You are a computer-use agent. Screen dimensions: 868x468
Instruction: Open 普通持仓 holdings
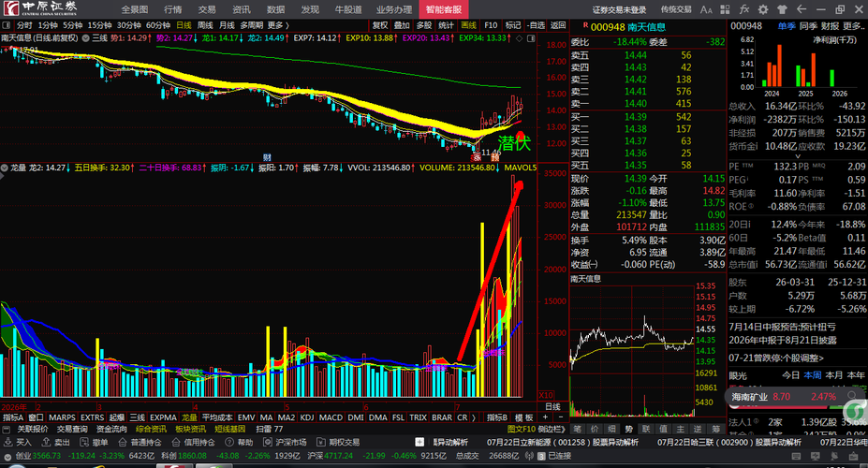[140, 442]
